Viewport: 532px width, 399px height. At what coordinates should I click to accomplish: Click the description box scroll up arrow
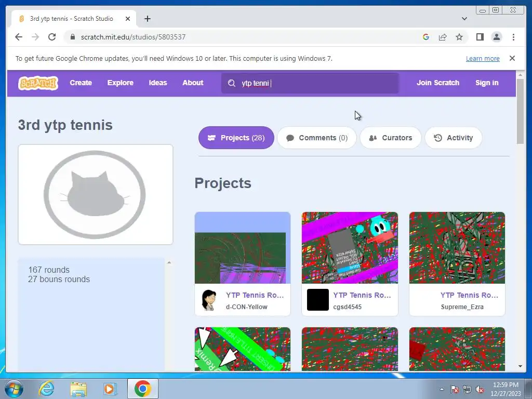(x=169, y=262)
